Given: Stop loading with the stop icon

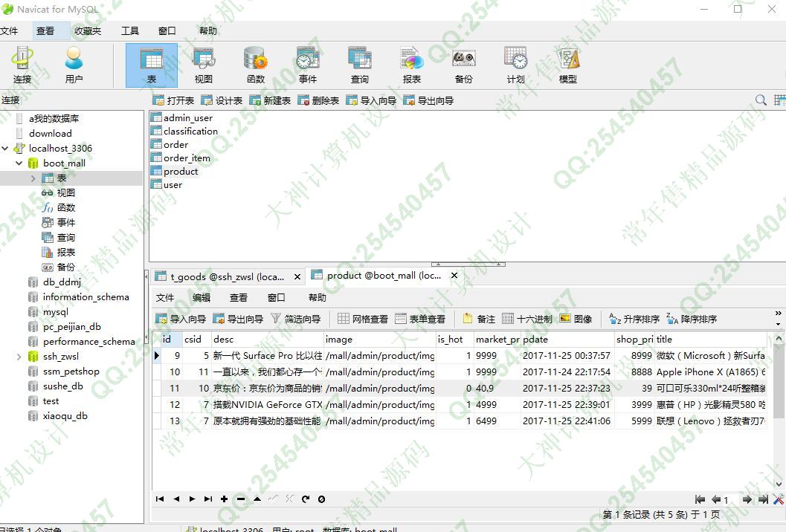Looking at the screenshot, I should (321, 499).
